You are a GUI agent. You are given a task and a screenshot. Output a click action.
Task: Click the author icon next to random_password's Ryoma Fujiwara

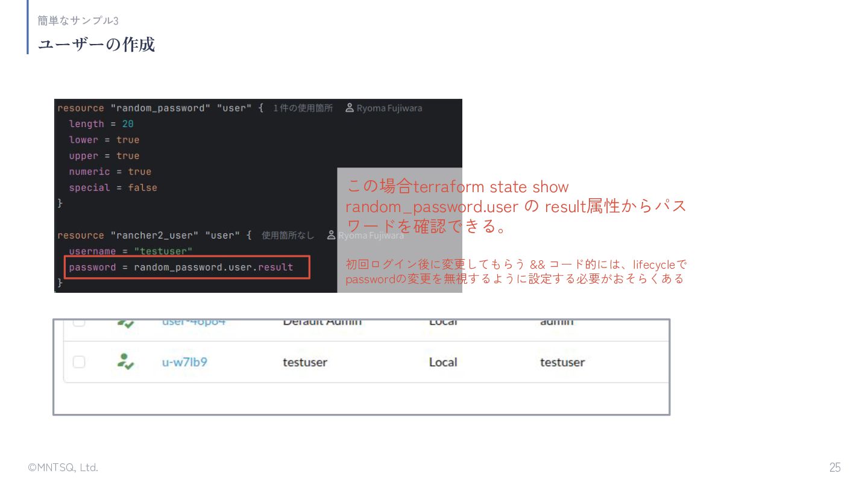tap(350, 108)
